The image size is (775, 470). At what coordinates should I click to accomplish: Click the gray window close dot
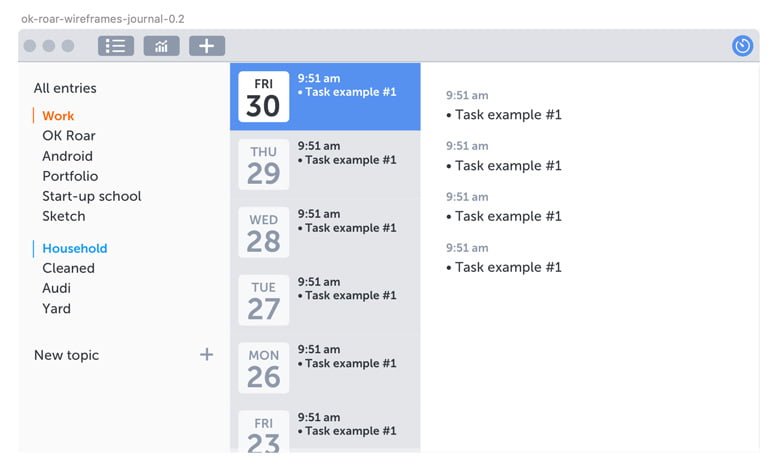pos(30,46)
